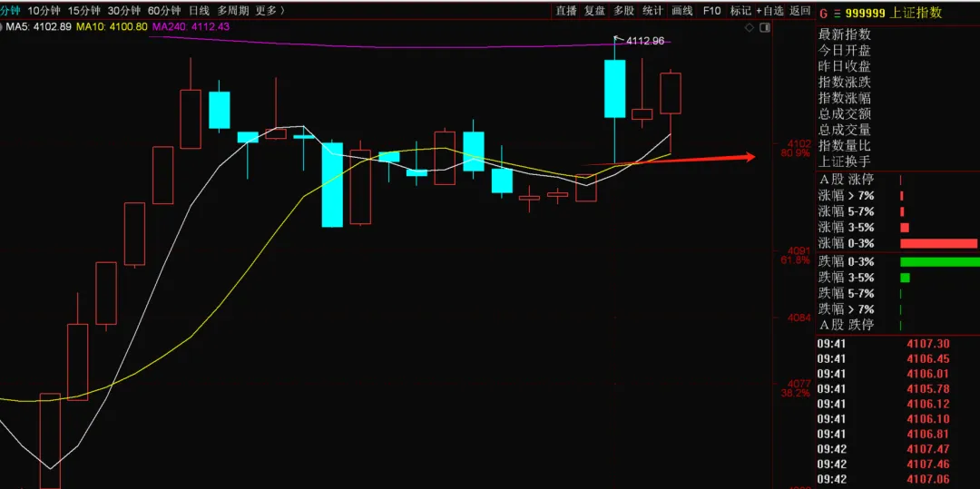Select the 4107.46 tick entry
Screen dimensions: 980x489
coord(928,464)
